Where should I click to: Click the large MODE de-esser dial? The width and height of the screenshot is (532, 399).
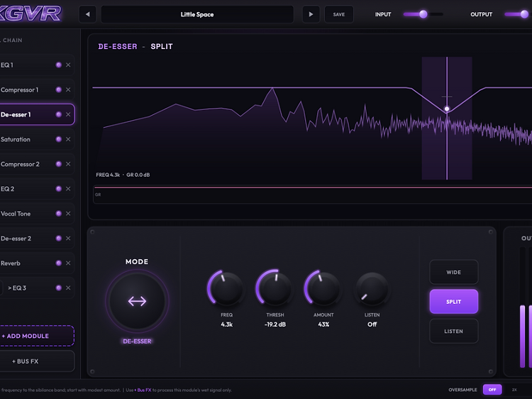[137, 301]
